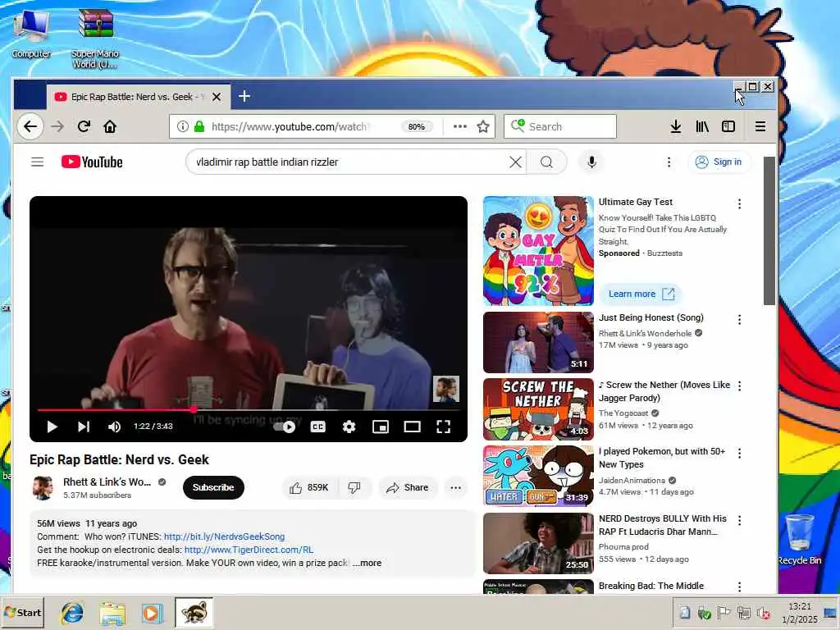The width and height of the screenshot is (840, 630).
Task: Open the Windows Start menu
Action: pyautogui.click(x=22, y=612)
